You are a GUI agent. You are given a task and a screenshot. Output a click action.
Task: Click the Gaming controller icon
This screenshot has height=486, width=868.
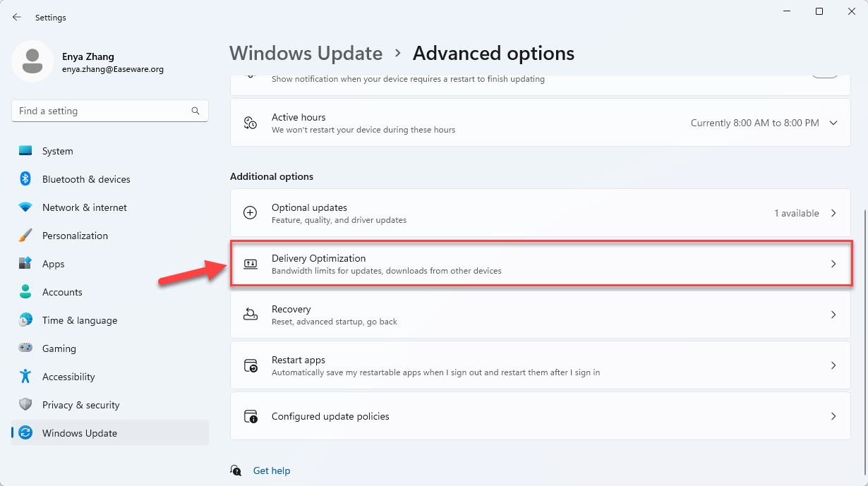pyautogui.click(x=25, y=348)
